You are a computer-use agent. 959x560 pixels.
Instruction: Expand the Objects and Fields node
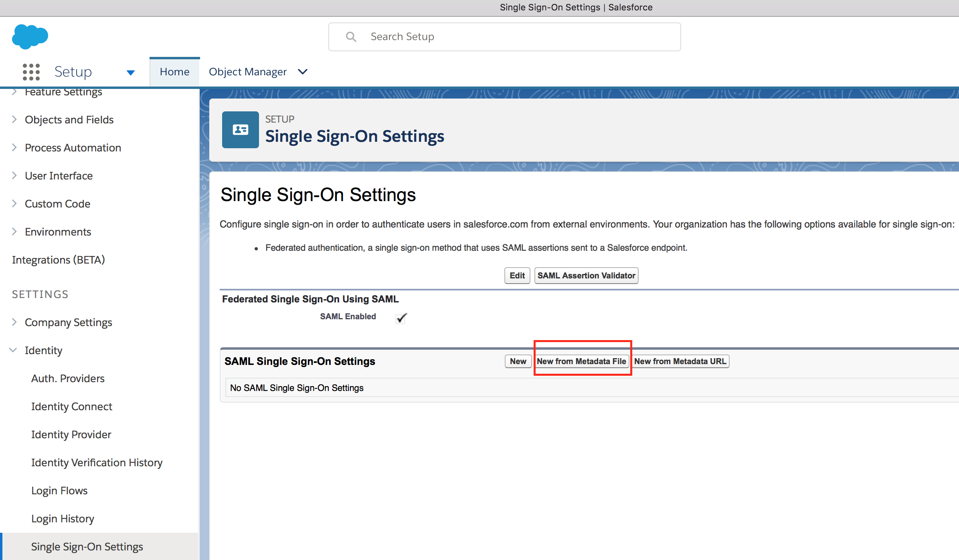14,119
